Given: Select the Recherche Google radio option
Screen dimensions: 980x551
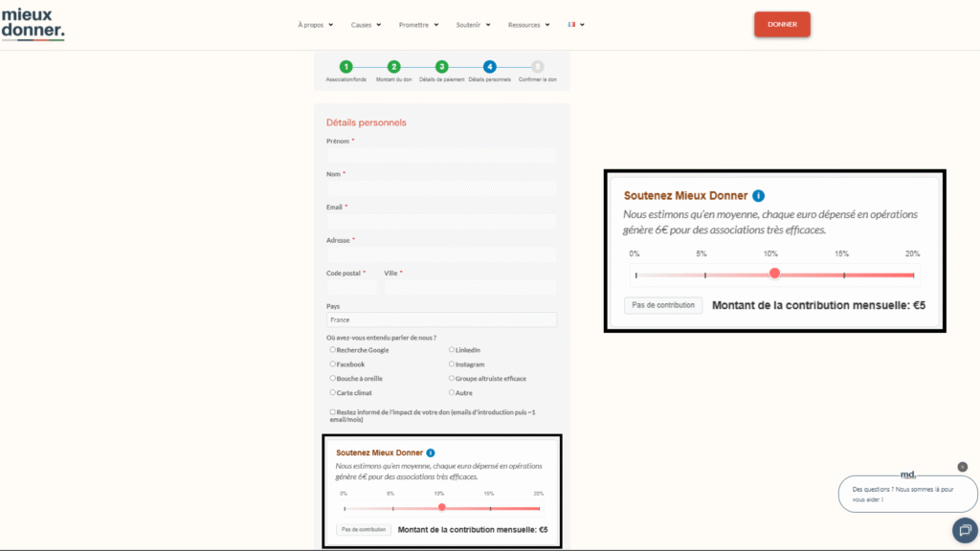Looking at the screenshot, I should (332, 350).
